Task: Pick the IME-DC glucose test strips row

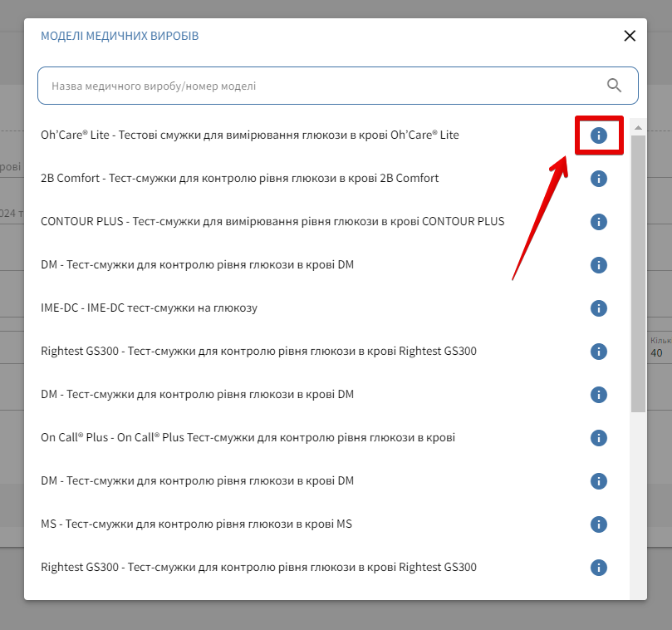Action: (149, 308)
